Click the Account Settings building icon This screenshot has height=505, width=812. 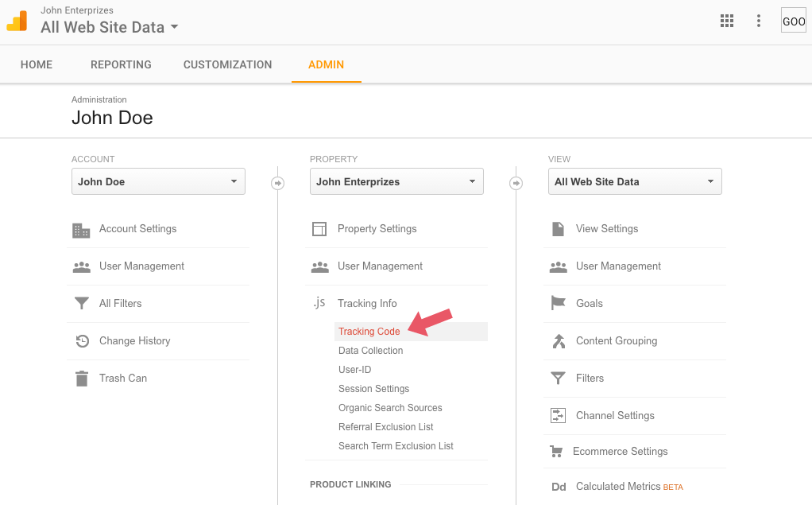(x=81, y=230)
